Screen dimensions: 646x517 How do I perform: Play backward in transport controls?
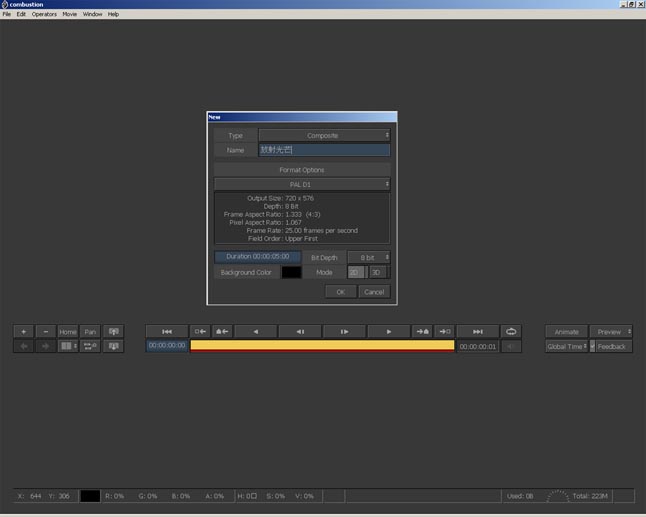[x=256, y=332]
